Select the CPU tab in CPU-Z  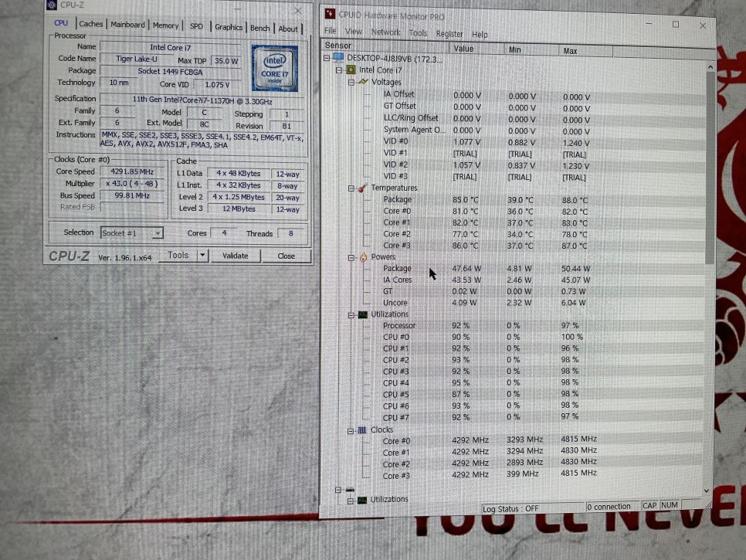(x=61, y=23)
